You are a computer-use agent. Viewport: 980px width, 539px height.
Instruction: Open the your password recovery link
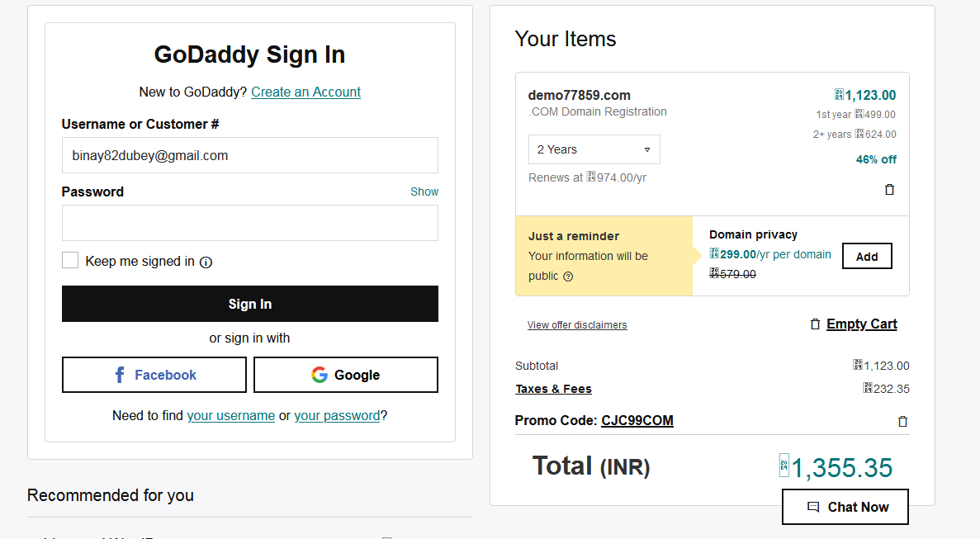[x=337, y=415]
